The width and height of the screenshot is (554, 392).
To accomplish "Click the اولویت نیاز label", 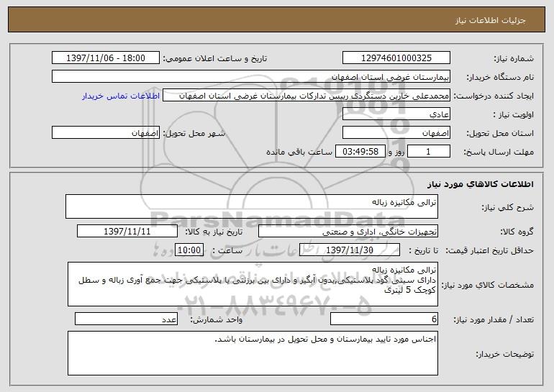I will pos(514,115).
